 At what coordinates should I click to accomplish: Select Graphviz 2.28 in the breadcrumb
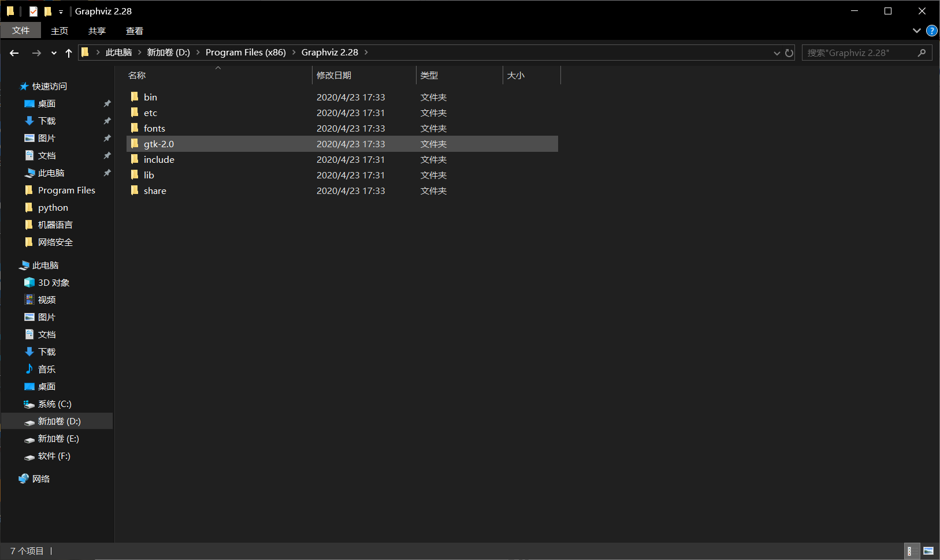pos(330,53)
